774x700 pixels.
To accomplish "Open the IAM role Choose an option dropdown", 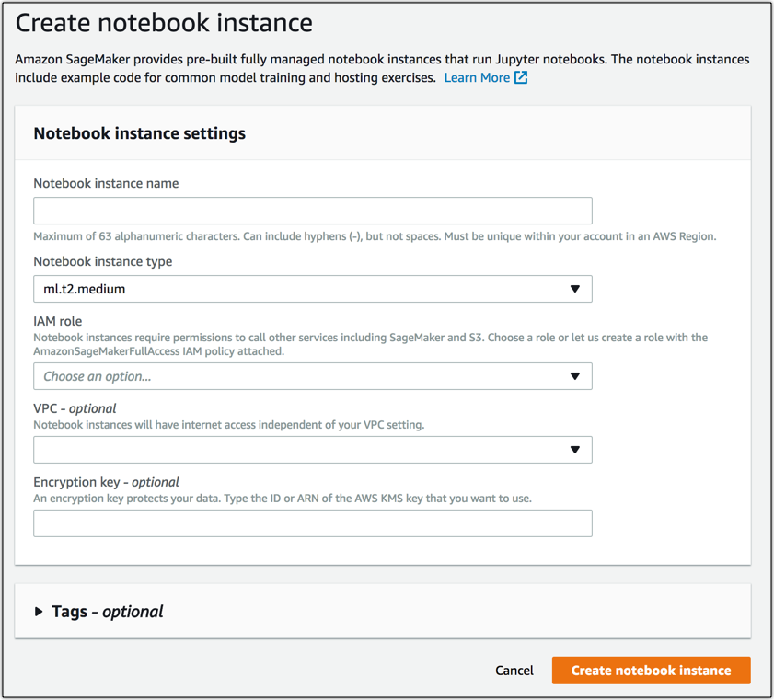I will (313, 376).
